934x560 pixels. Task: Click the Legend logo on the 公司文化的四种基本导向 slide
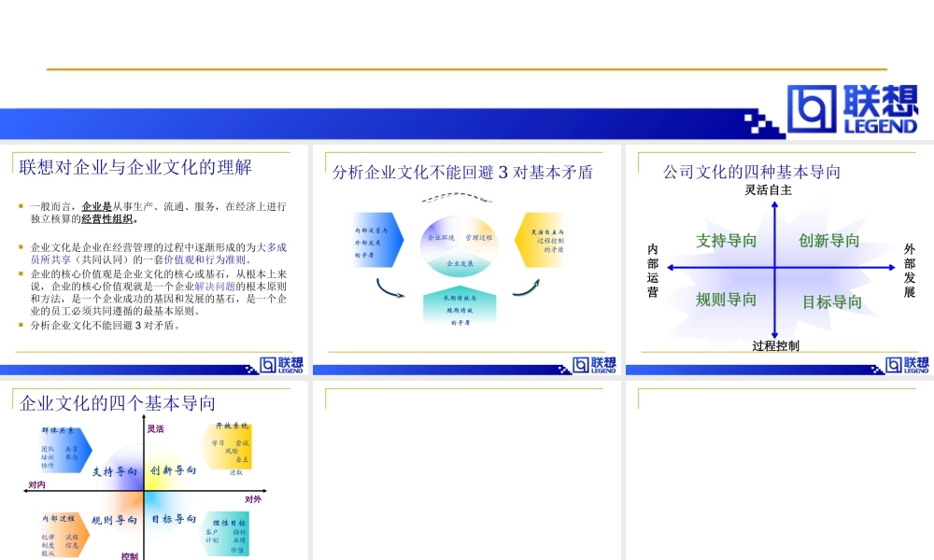907,365
